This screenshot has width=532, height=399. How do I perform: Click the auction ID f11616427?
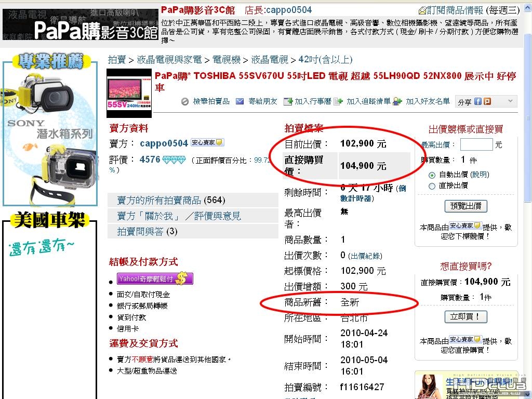362,387
